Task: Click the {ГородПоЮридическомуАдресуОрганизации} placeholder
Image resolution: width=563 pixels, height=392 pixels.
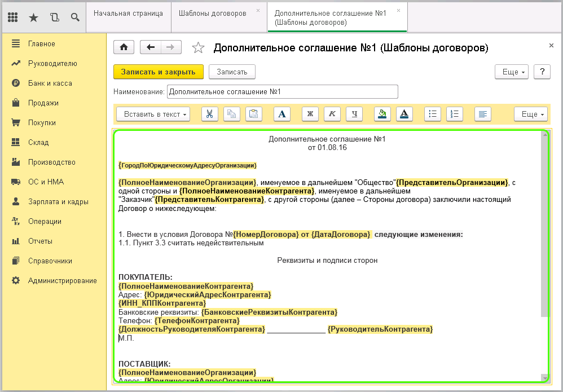Action: tap(187, 165)
